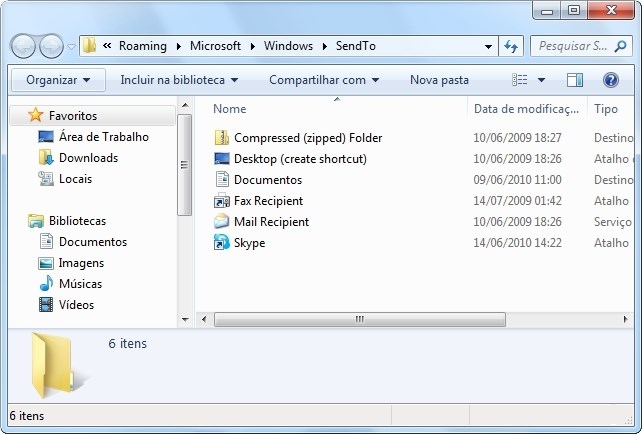Select the Skype shortcut icon
This screenshot has width=642, height=434.
coord(222,243)
